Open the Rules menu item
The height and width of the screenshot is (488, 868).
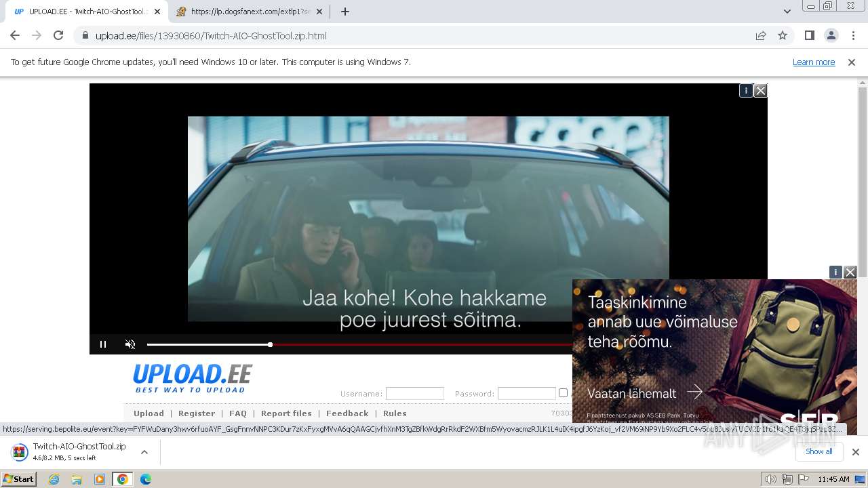[x=395, y=413]
